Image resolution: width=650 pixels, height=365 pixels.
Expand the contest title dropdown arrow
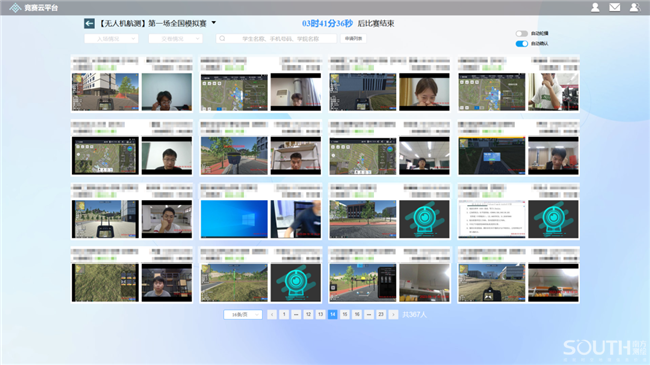(x=214, y=23)
